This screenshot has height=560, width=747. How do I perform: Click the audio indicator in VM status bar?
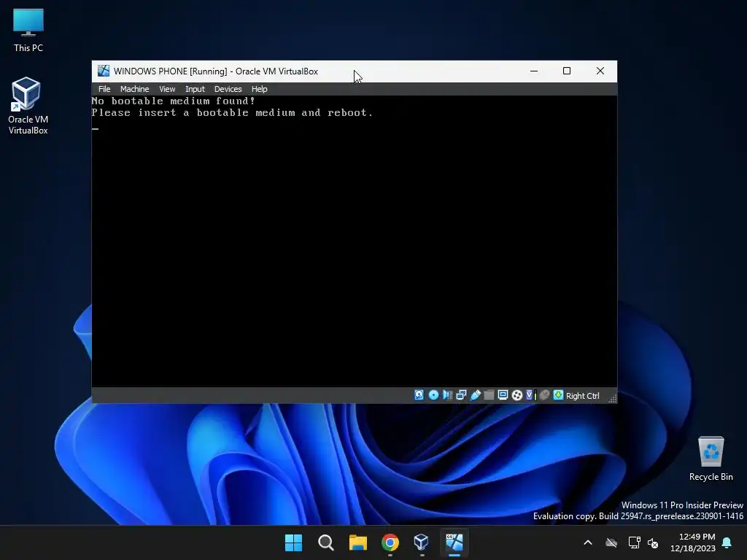447,394
